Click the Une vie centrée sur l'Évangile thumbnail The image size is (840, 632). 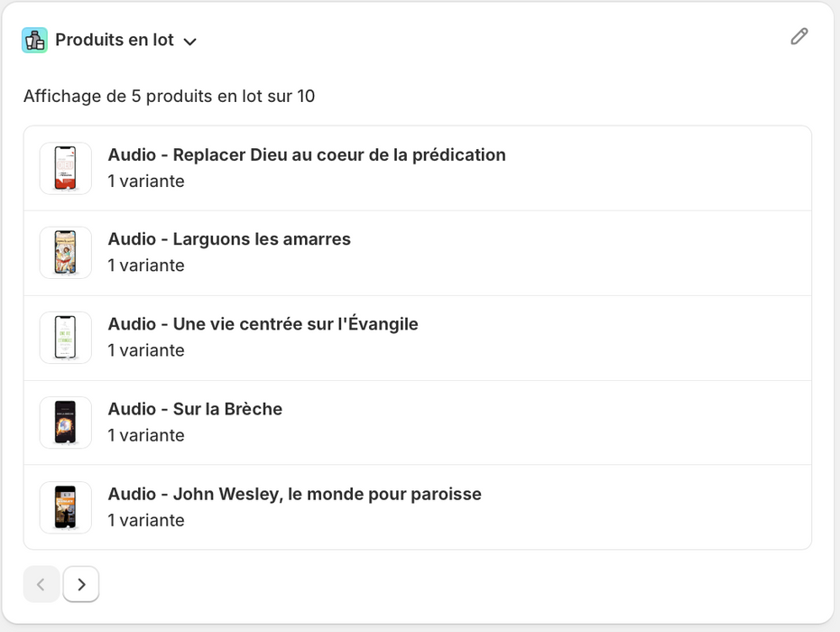[65, 337]
